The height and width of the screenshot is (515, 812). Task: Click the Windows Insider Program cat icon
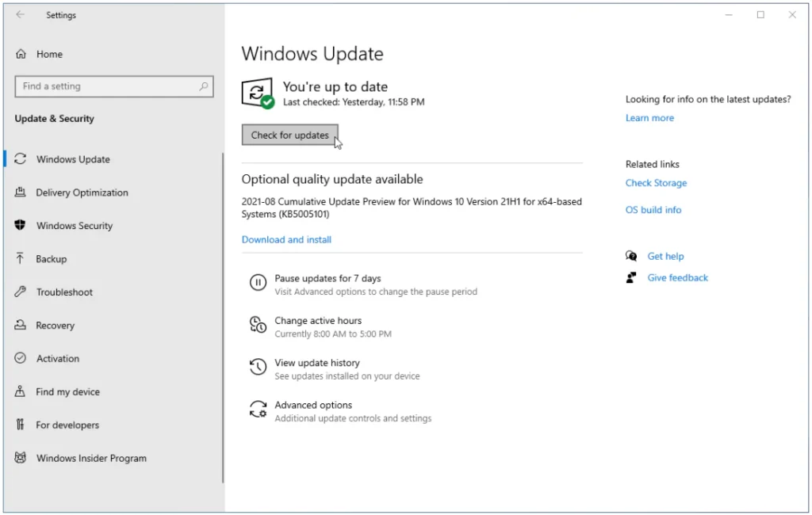tap(20, 457)
